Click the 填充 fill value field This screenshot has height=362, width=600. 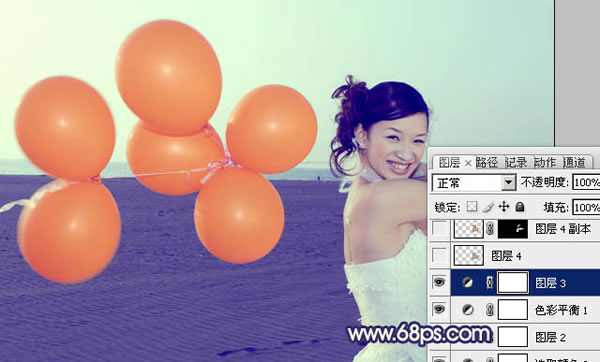(x=586, y=207)
